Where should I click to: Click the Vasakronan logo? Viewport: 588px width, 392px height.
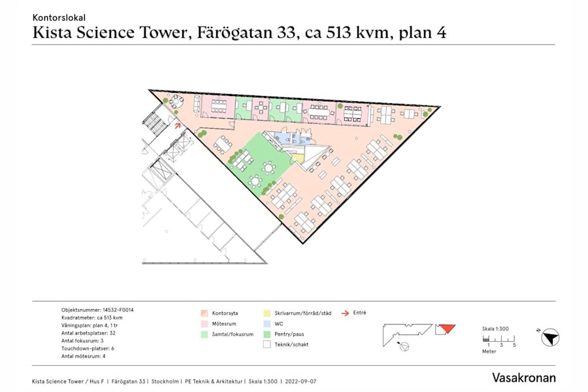(524, 378)
